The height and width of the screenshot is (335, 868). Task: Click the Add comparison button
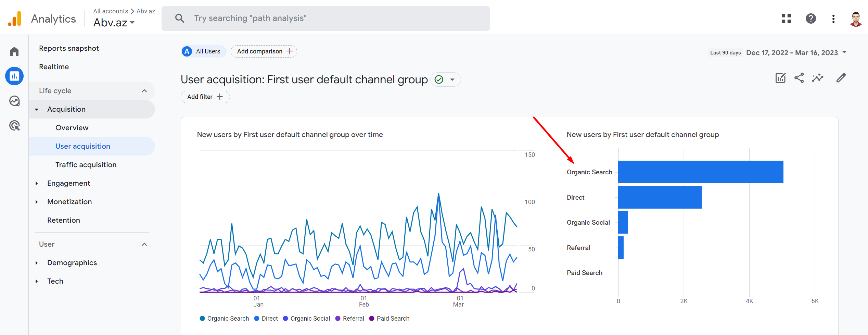(x=264, y=51)
